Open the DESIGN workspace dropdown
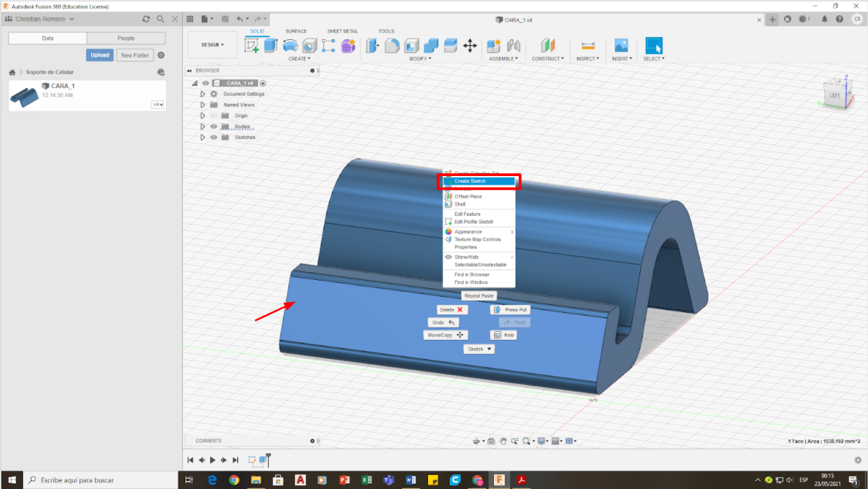This screenshot has height=489, width=868. (212, 45)
